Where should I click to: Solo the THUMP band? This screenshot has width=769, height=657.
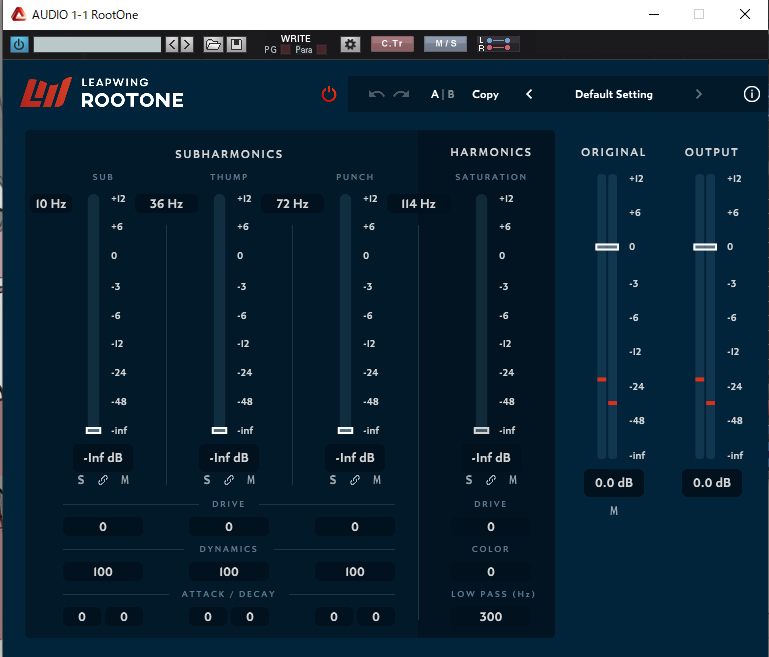[x=207, y=480]
